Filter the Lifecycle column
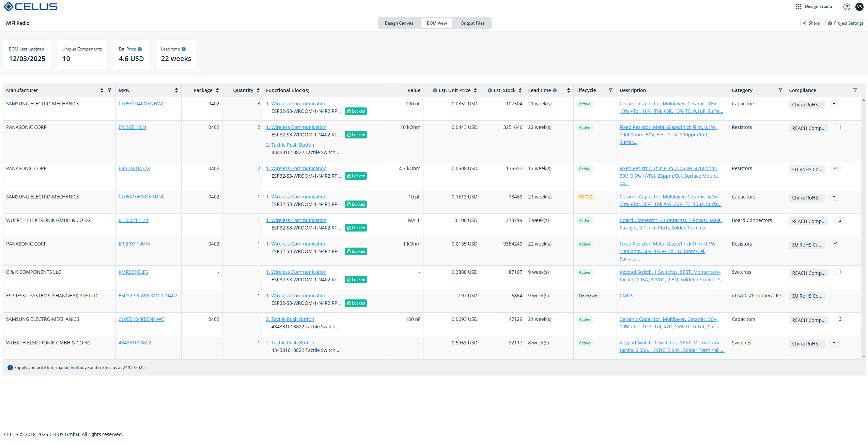868x445 pixels. click(611, 90)
